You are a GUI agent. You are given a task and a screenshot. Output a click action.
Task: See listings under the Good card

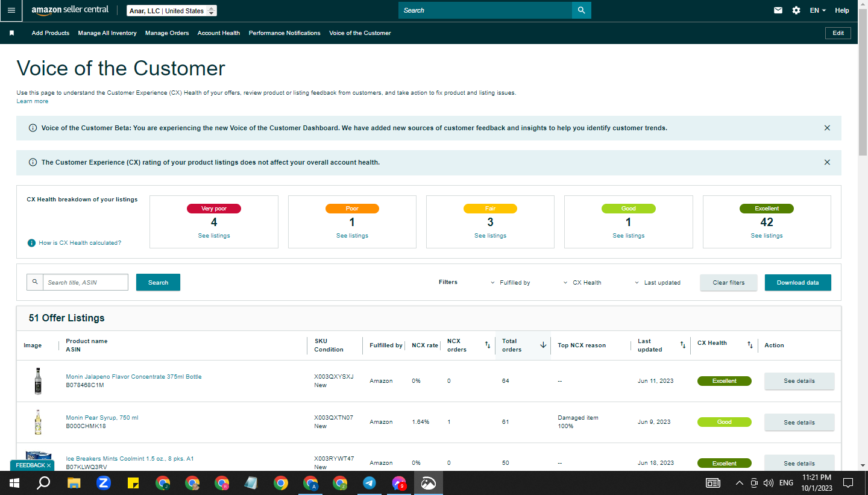tap(629, 236)
